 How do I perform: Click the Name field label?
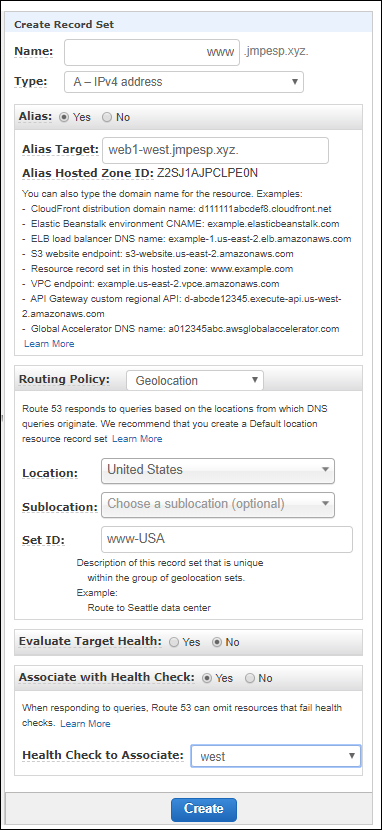click(x=33, y=51)
